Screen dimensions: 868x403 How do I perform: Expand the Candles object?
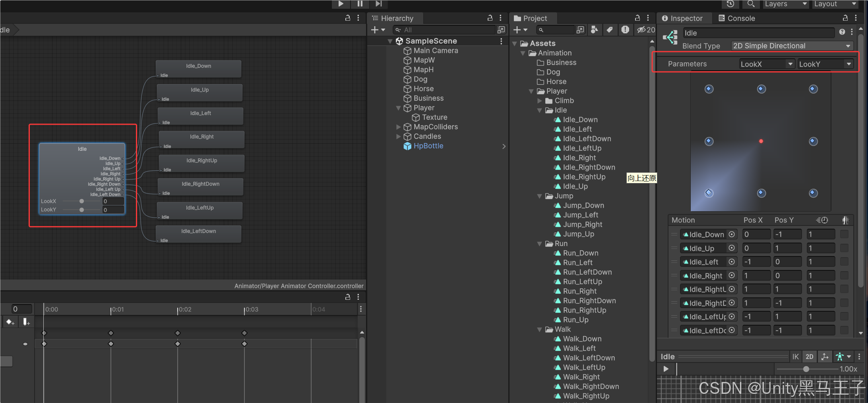pos(399,137)
